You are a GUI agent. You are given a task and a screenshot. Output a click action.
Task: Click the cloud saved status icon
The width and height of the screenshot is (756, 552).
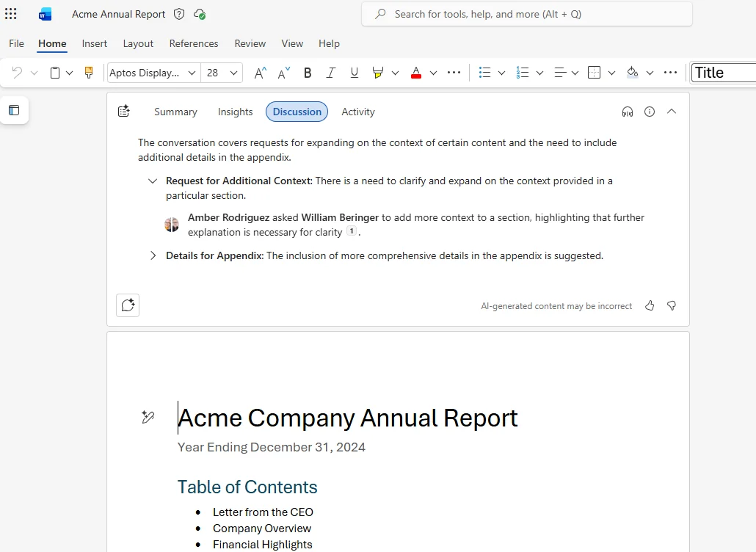pos(200,15)
